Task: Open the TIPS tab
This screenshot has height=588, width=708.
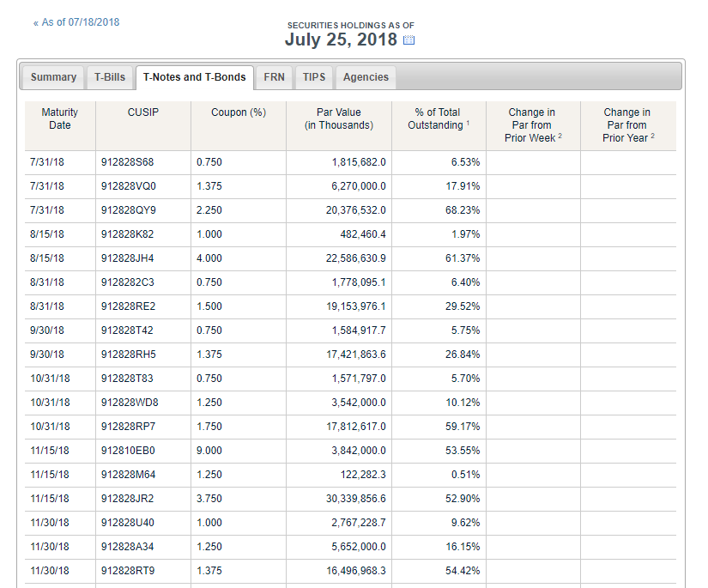Action: [x=314, y=77]
